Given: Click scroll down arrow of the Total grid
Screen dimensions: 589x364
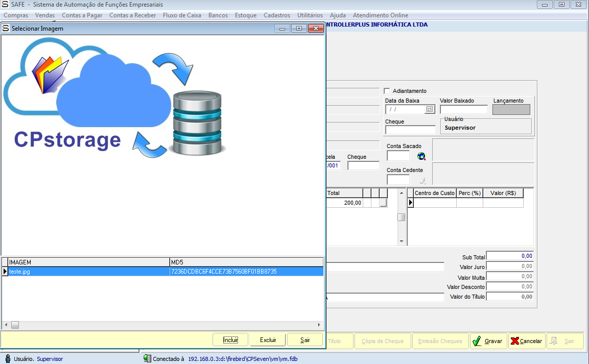Looking at the screenshot, I should [x=402, y=241].
